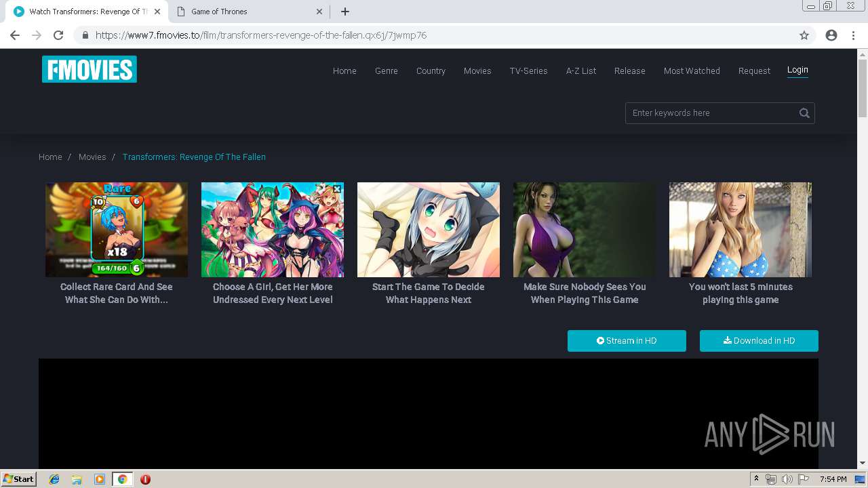Click Home in the breadcrumb

[x=50, y=157]
